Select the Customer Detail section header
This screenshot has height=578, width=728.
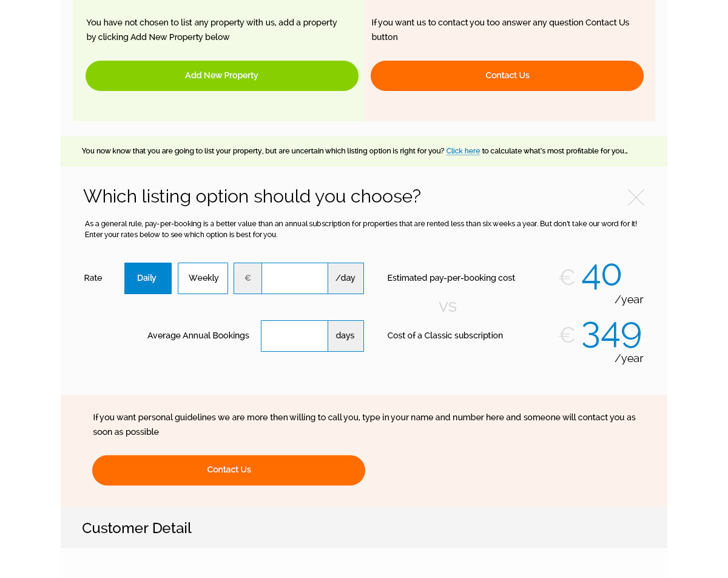136,528
